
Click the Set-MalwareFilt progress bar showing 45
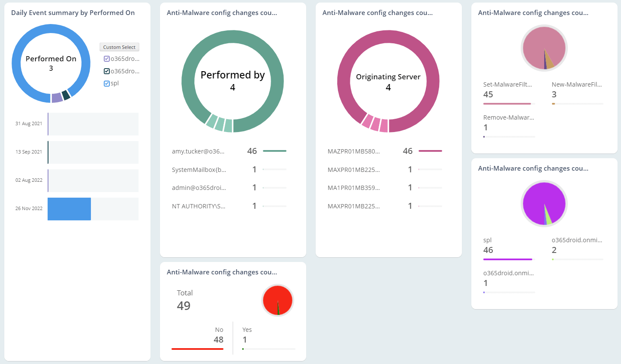click(x=507, y=104)
